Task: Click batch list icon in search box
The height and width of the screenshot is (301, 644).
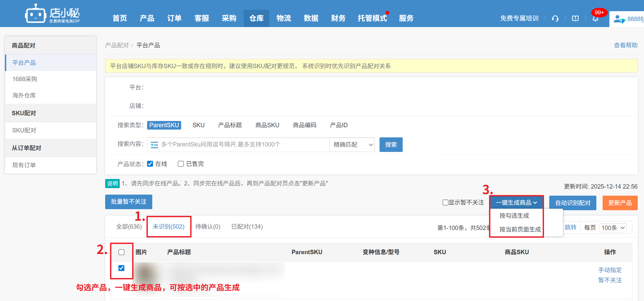Action: pyautogui.click(x=154, y=145)
